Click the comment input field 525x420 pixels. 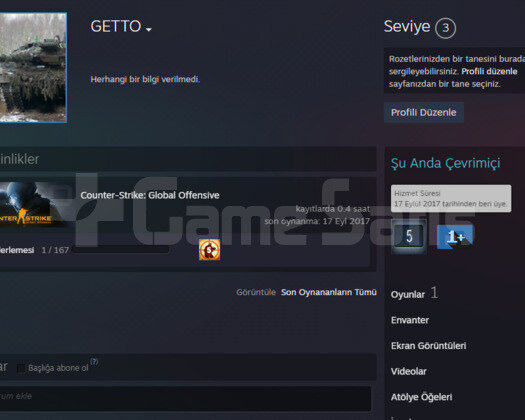(x=185, y=398)
